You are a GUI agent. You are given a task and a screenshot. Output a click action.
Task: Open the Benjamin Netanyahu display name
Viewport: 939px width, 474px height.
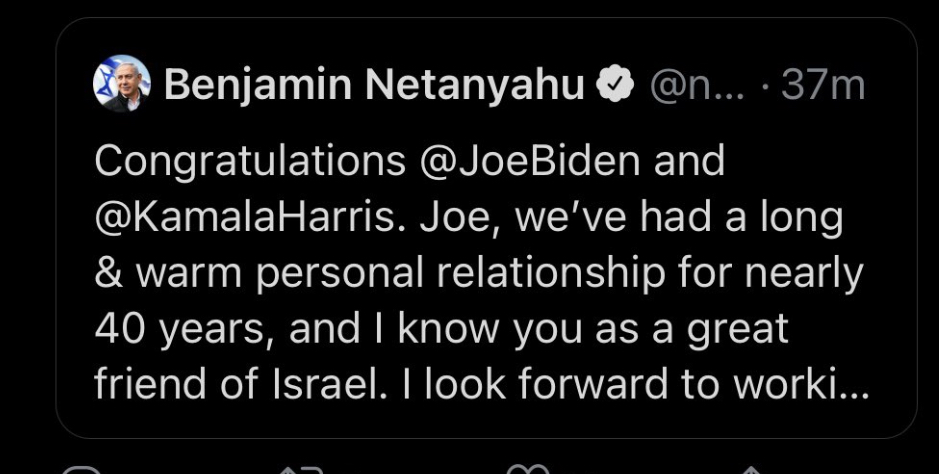tap(374, 86)
